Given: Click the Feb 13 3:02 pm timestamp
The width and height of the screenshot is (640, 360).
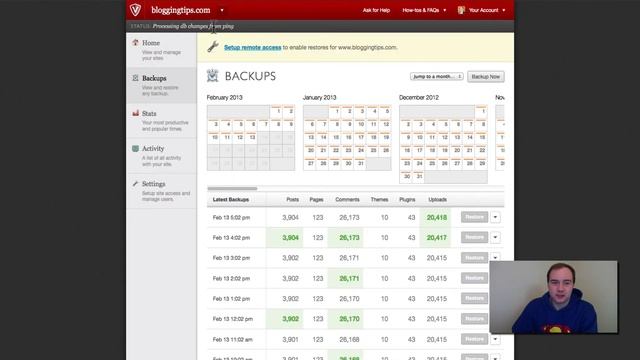Looking at the screenshot, I should click(231, 258).
